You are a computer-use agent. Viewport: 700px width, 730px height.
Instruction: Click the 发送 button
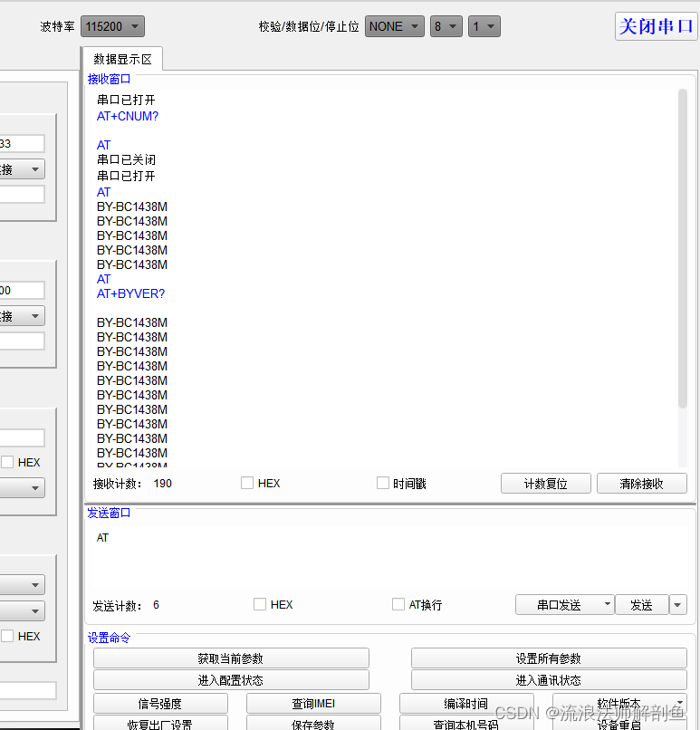click(x=642, y=605)
